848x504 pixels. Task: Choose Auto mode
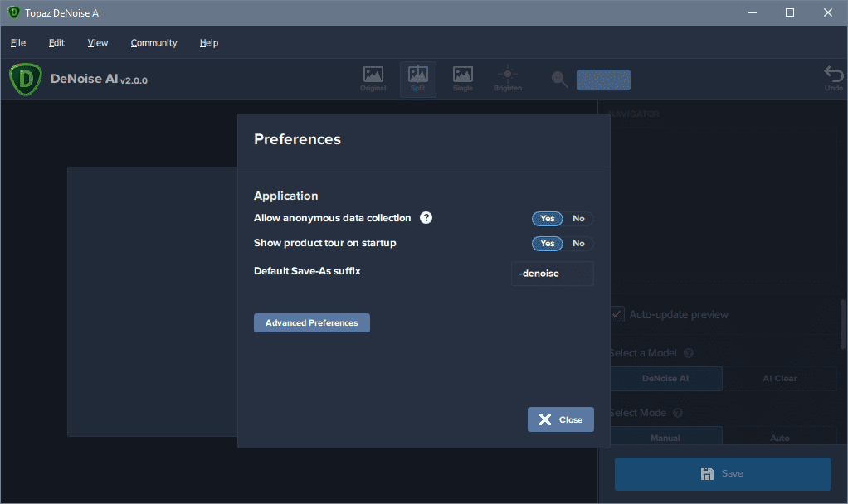(x=779, y=436)
